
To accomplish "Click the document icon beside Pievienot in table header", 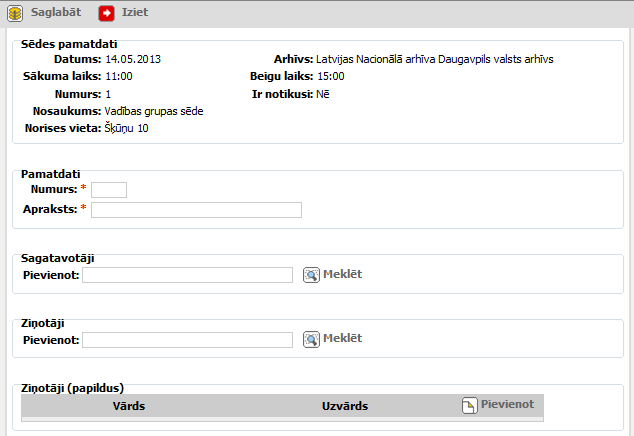I will 469,405.
